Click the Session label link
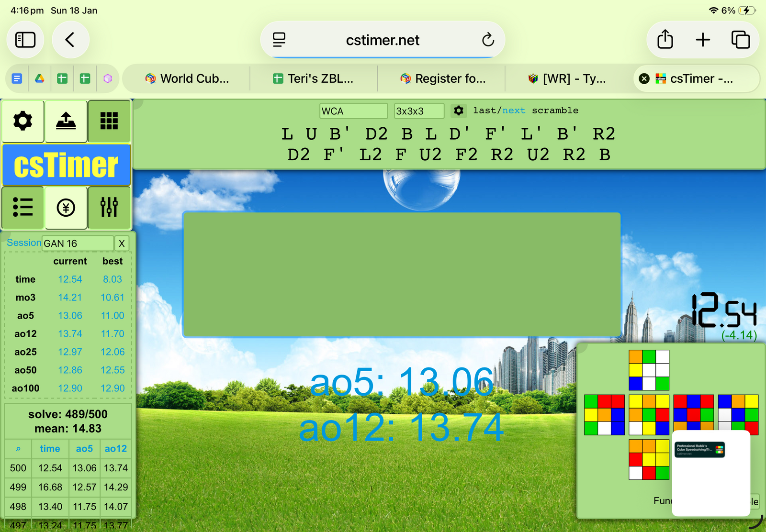Image resolution: width=766 pixels, height=532 pixels. click(x=24, y=243)
